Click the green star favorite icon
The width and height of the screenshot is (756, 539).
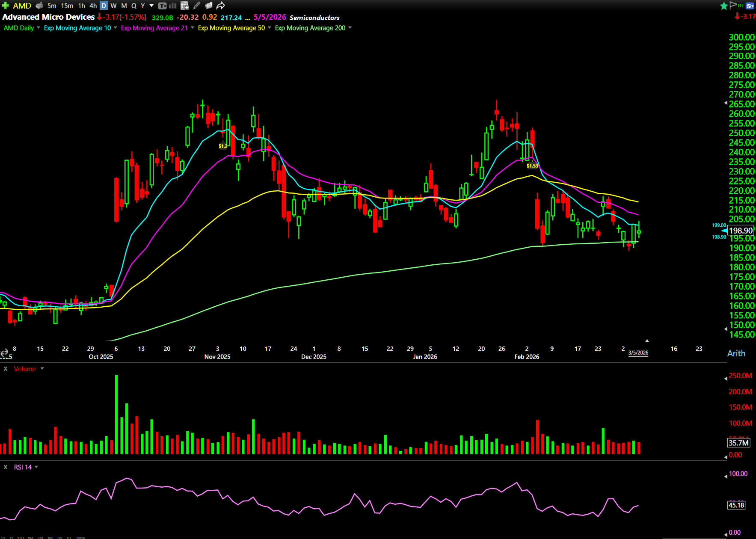tap(723, 6)
